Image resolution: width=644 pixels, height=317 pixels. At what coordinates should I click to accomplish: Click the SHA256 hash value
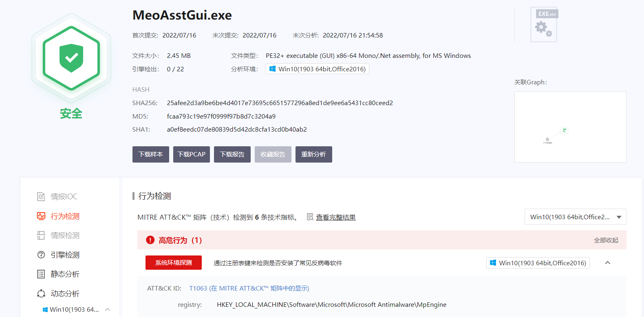click(280, 103)
